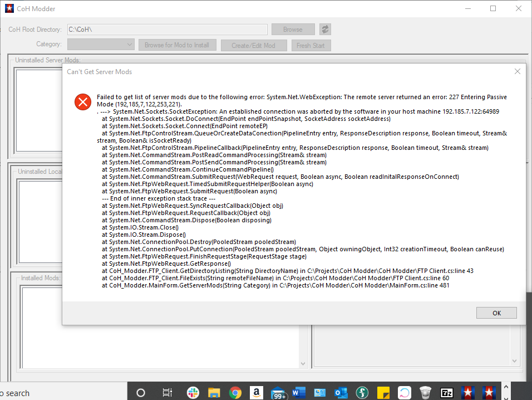Launch Google Chrome from the taskbar
The image size is (532, 400).
(x=235, y=393)
